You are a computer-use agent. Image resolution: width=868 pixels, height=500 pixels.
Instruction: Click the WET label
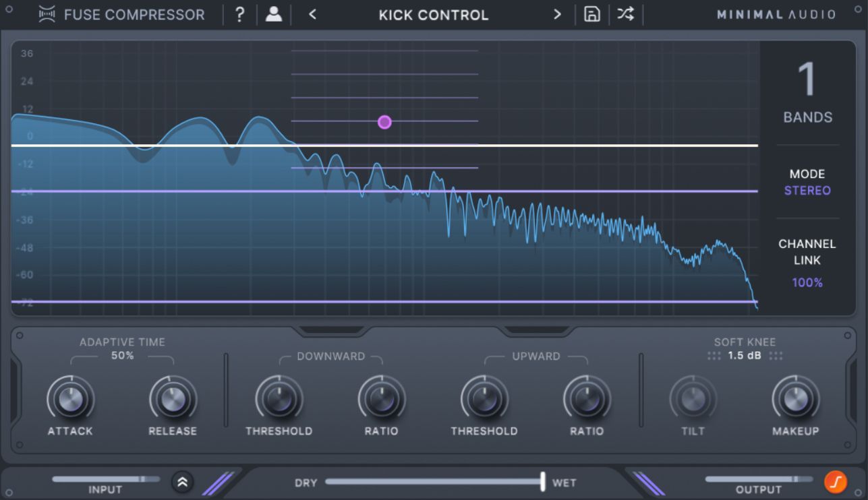pyautogui.click(x=565, y=482)
